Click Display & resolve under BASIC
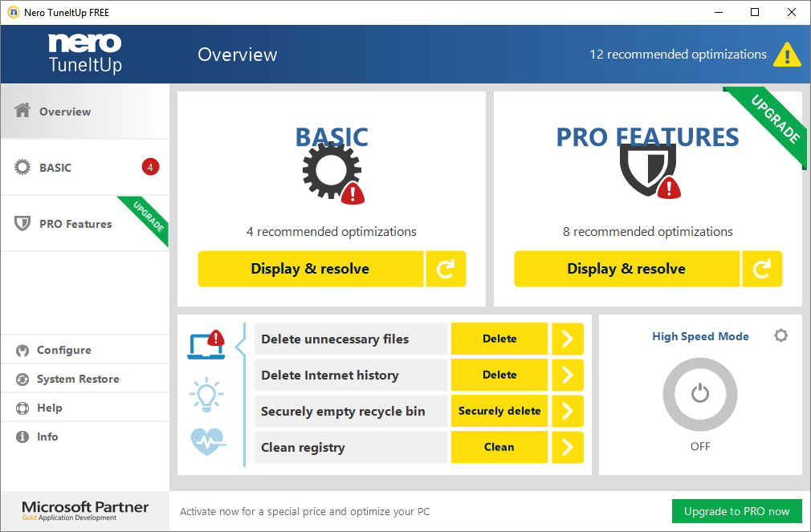Screen dimensions: 811x532 tap(310, 269)
